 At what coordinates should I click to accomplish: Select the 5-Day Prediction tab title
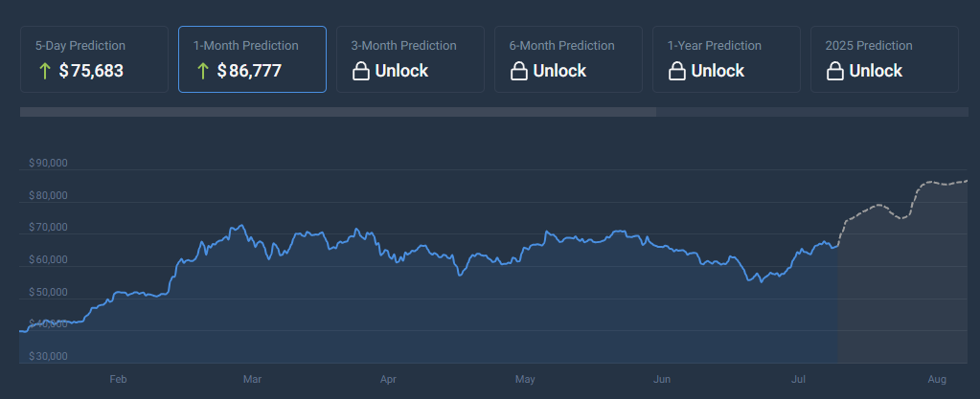click(80, 45)
